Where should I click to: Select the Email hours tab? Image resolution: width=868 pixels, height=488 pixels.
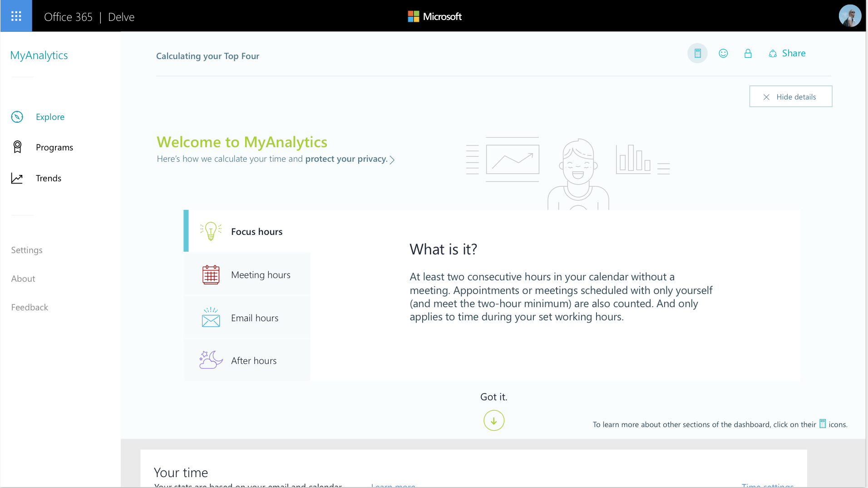pyautogui.click(x=254, y=318)
